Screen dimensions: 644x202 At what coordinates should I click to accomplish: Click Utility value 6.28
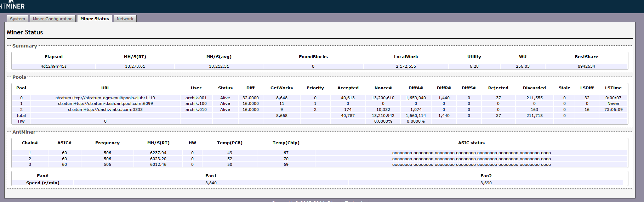(474, 66)
